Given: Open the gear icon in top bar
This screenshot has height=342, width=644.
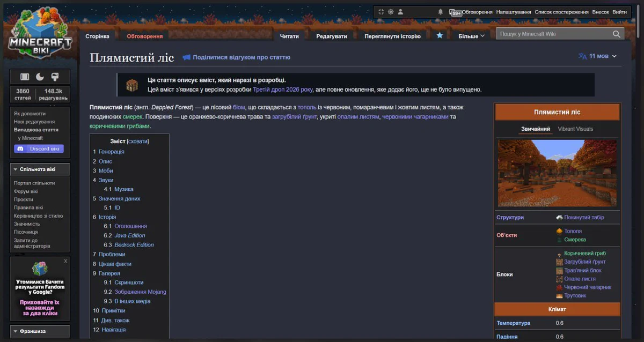Looking at the screenshot, I should click(x=391, y=12).
